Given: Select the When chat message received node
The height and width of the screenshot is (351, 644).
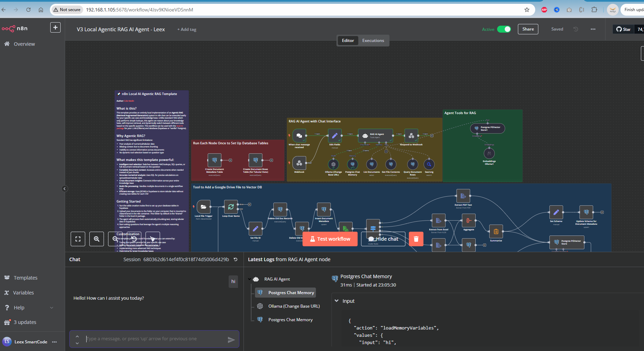Looking at the screenshot, I should click(299, 136).
